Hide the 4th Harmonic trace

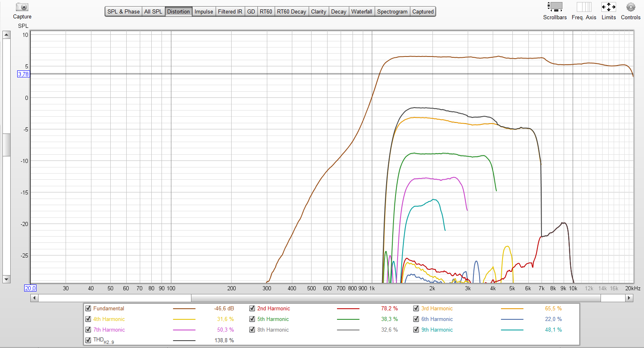coord(88,319)
